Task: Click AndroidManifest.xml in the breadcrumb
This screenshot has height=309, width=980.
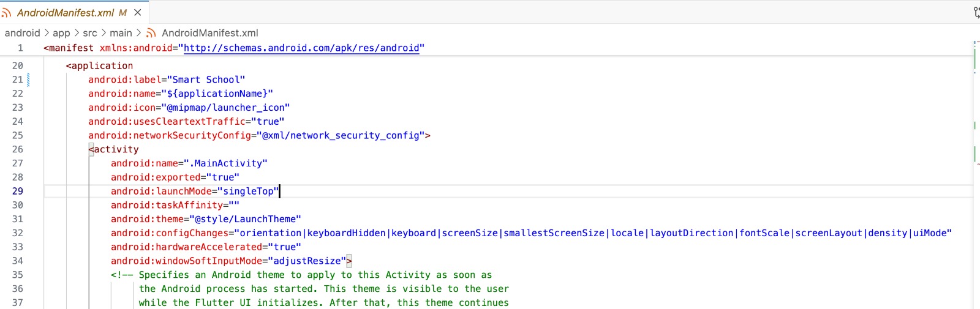Action: pyautogui.click(x=209, y=33)
